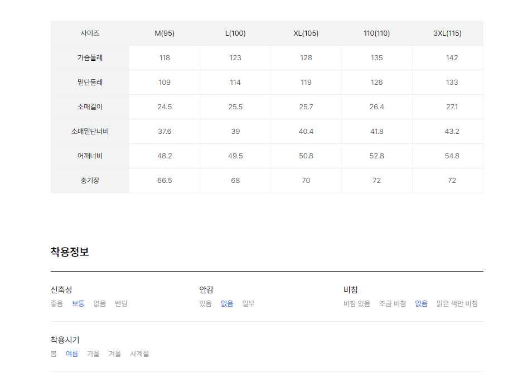Choose '조금 비침' under 비침
The image size is (532, 392).
pyautogui.click(x=393, y=303)
